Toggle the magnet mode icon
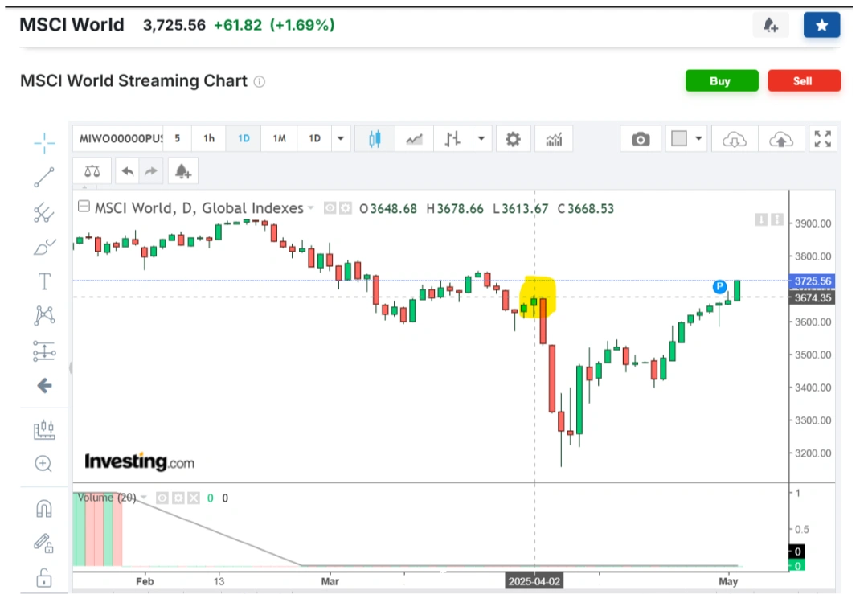Screen dimensions: 868x611 pos(44,509)
